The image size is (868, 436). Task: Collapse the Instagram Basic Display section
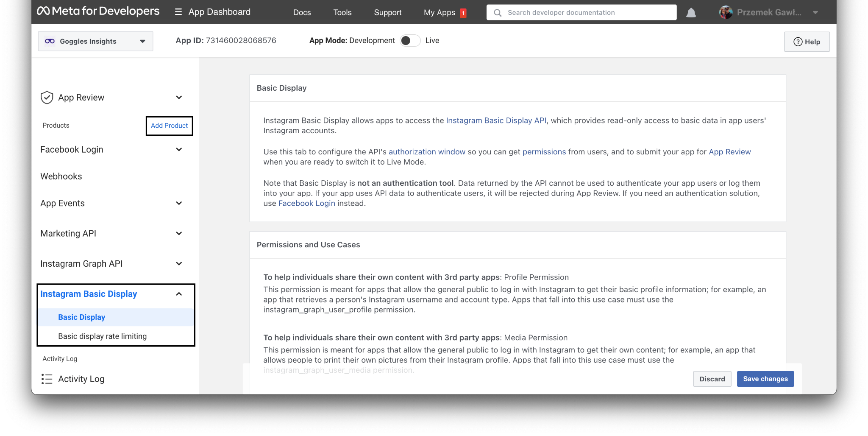tap(179, 294)
